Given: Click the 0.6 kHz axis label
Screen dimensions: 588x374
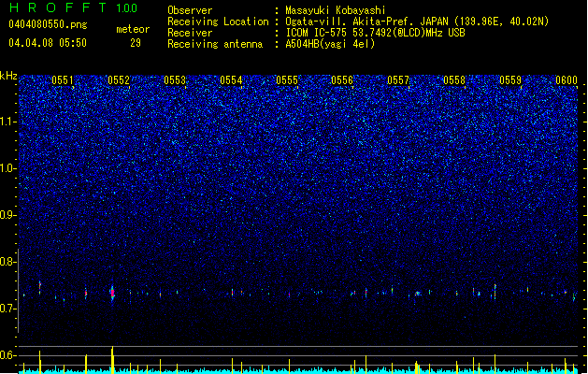Looking at the screenshot, I should pyautogui.click(x=7, y=355).
